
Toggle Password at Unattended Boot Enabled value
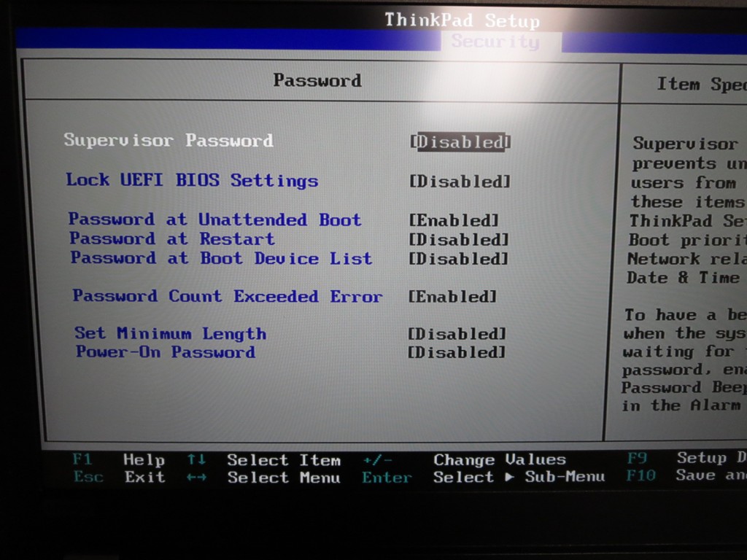point(454,220)
